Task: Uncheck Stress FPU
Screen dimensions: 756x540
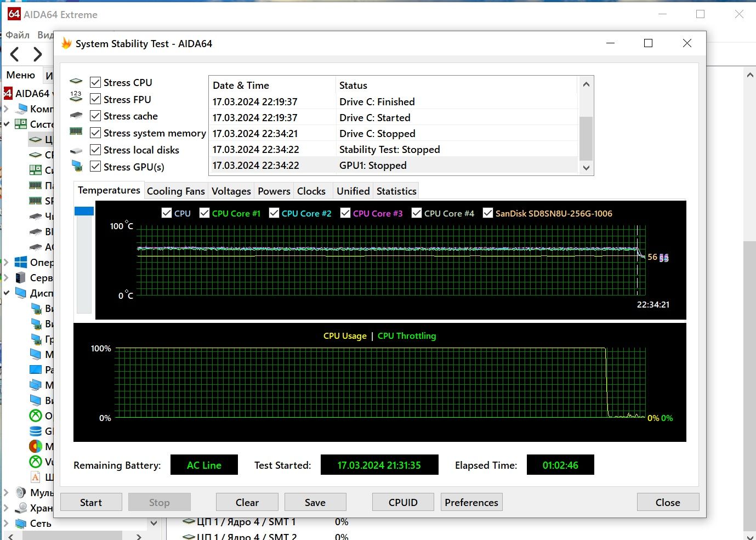Action: [x=95, y=99]
